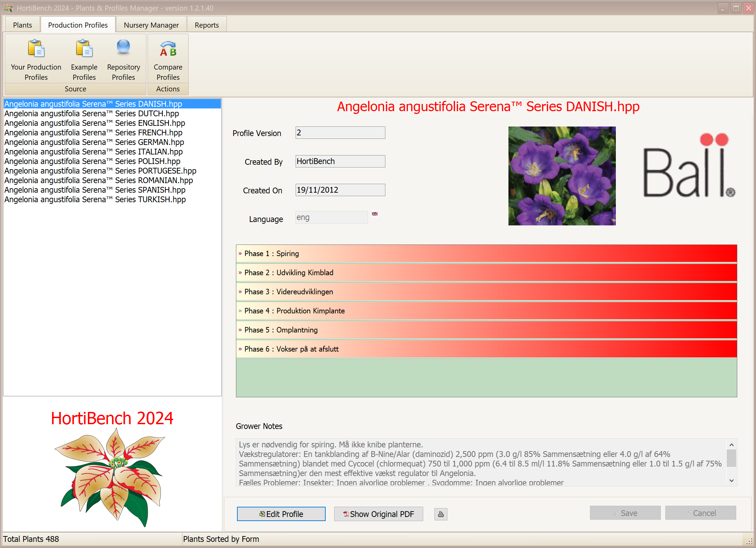
Task: Click the flower photo thumbnail
Action: pyautogui.click(x=562, y=176)
